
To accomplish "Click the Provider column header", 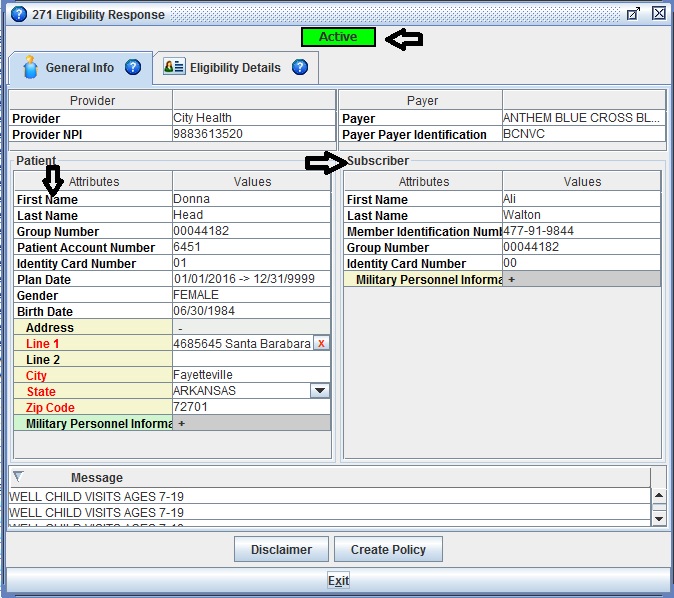I will click(92, 101).
